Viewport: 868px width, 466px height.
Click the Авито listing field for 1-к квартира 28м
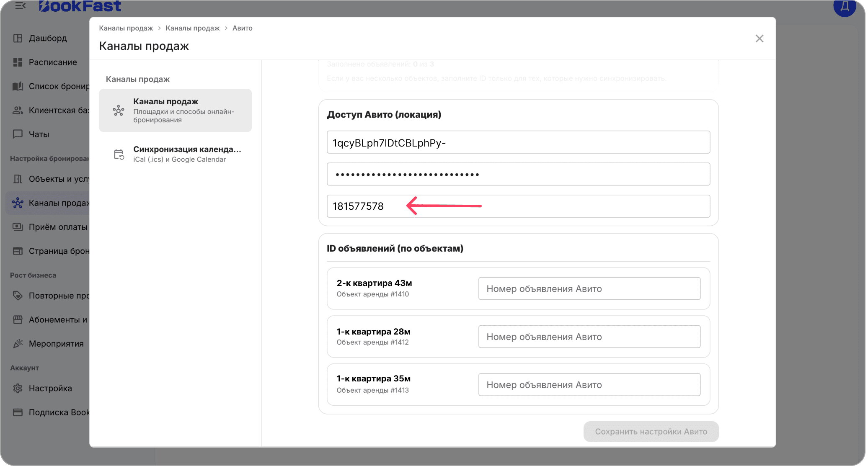589,337
